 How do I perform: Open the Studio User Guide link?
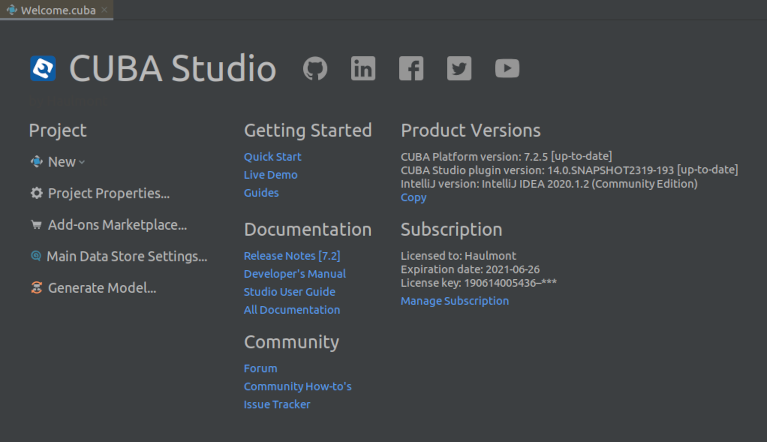[x=290, y=292]
